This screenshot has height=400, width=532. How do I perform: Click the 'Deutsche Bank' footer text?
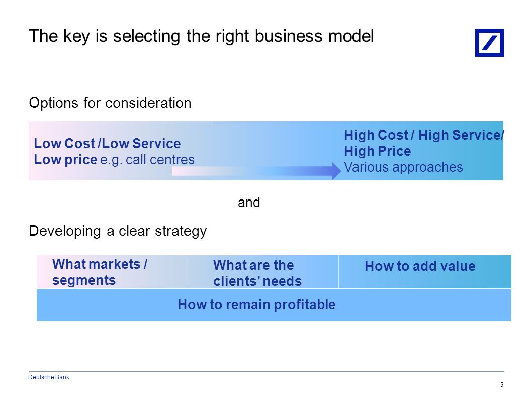49,377
